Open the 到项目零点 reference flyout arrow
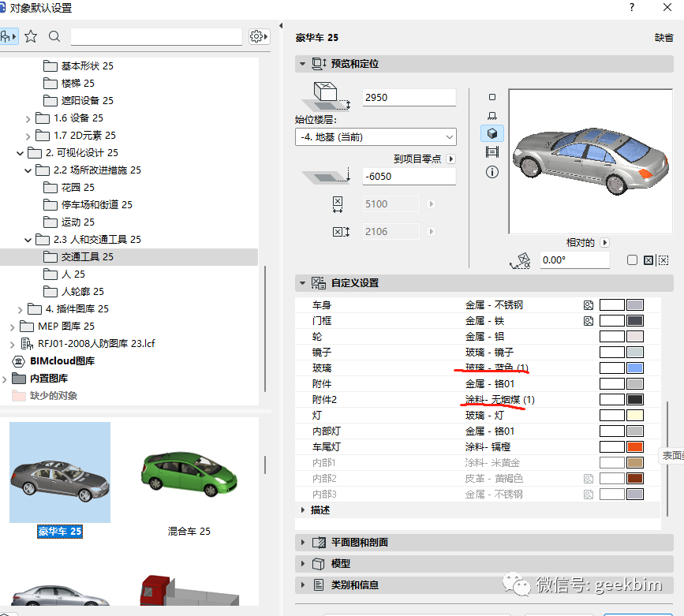The image size is (684, 616). 451,159
